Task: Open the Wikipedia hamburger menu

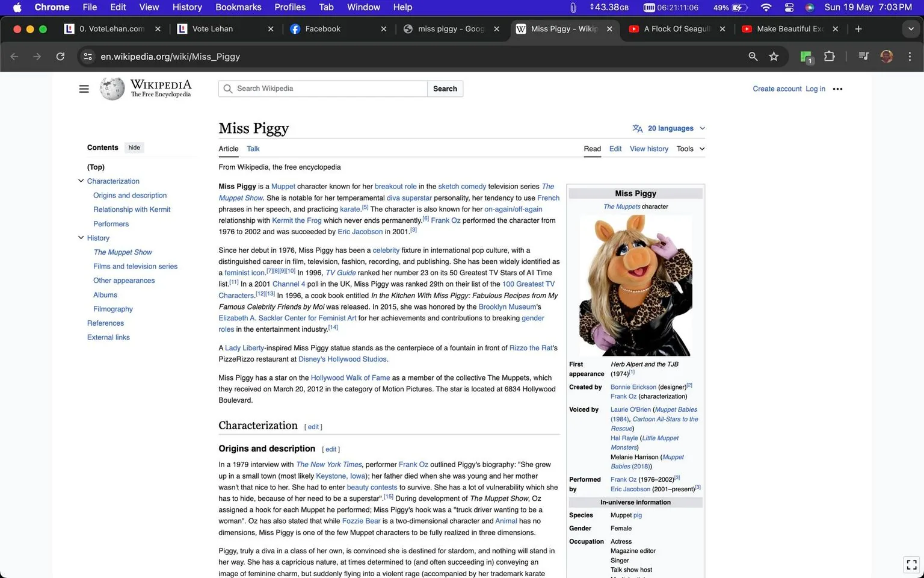Action: (x=84, y=89)
